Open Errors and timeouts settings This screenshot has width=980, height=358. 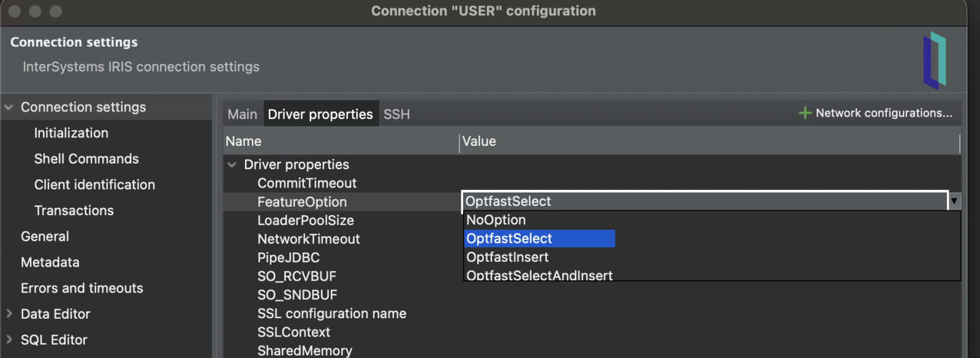[82, 288]
